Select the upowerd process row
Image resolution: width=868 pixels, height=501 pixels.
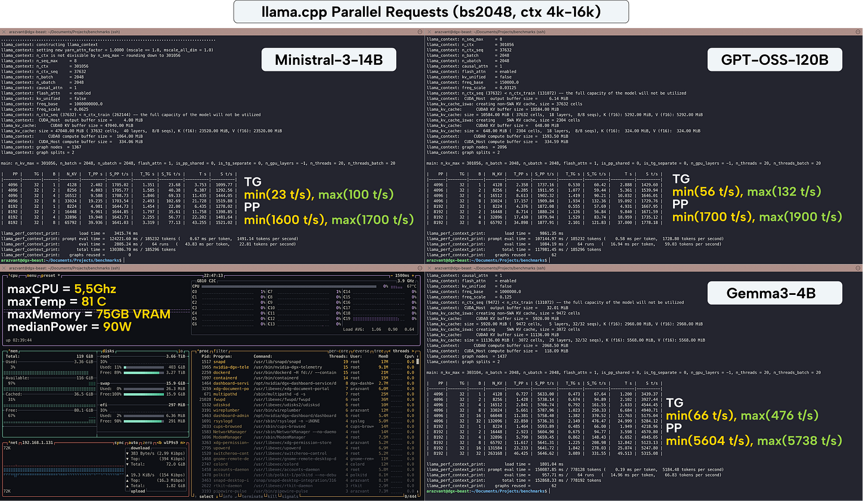pyautogui.click(x=307, y=448)
